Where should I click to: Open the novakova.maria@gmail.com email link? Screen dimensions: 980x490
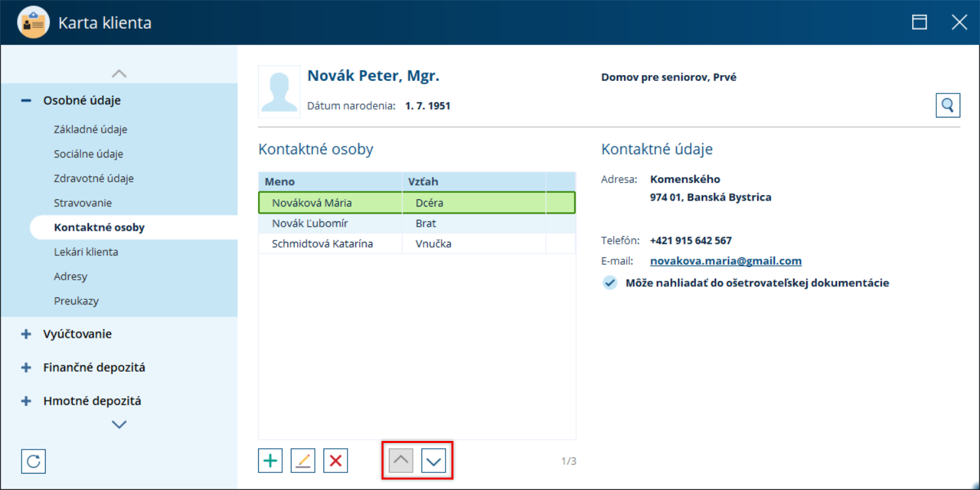click(x=726, y=261)
